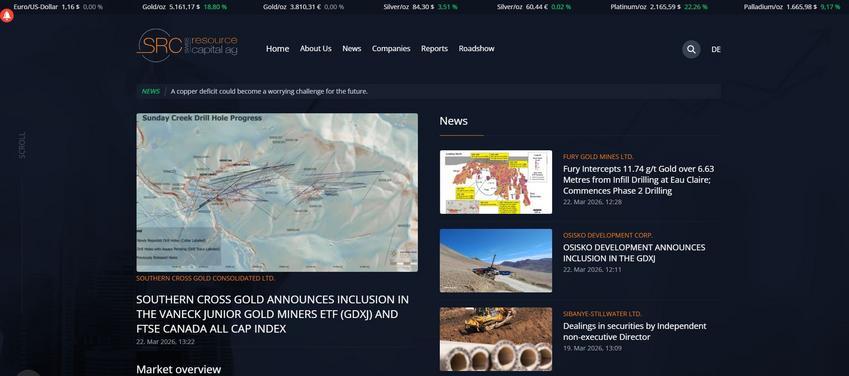Viewport: 849px width, 376px height.
Task: Click the Silver/oz 60,44 € ticker entry
Action: (x=534, y=7)
